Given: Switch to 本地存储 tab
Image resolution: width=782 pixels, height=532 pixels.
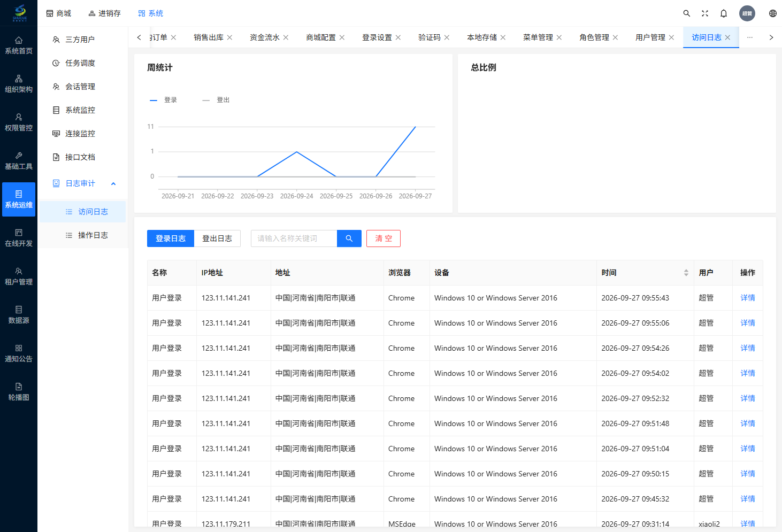Looking at the screenshot, I should [481, 37].
